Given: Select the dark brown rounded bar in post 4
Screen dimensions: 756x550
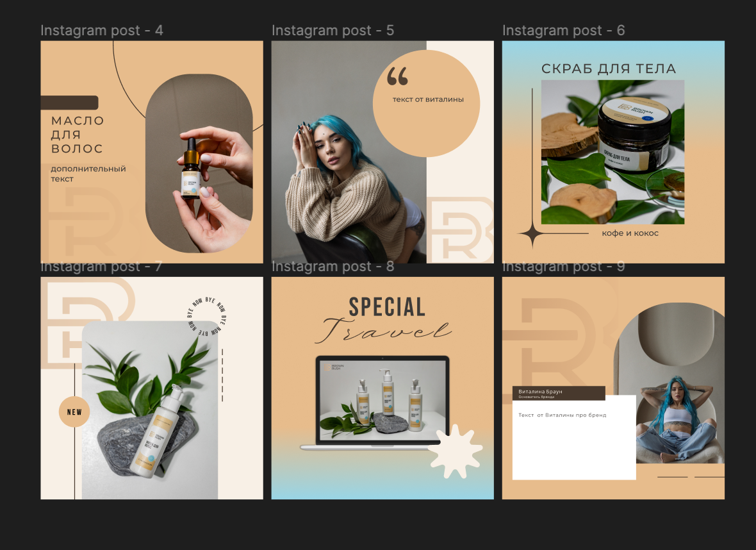Looking at the screenshot, I should (x=69, y=103).
